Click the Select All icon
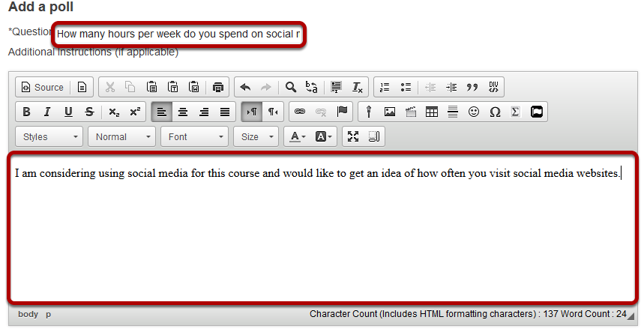Viewport: 644px width, 329px height. [337, 87]
